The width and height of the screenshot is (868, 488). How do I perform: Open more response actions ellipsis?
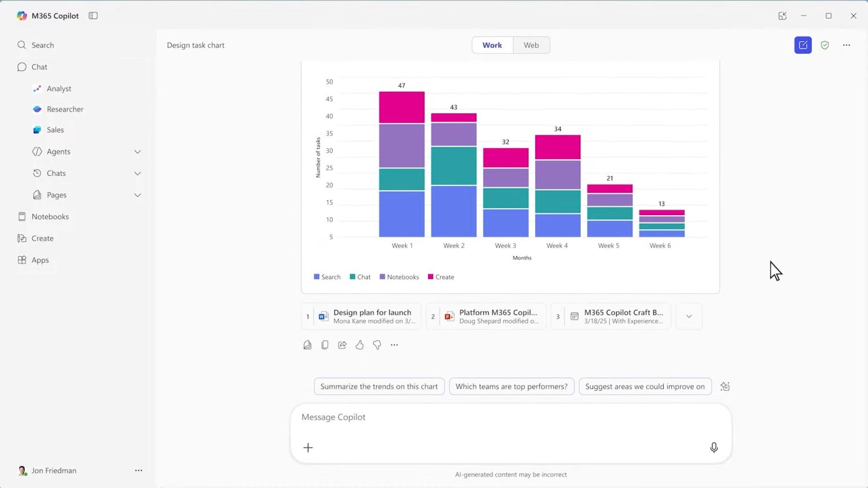pyautogui.click(x=394, y=345)
